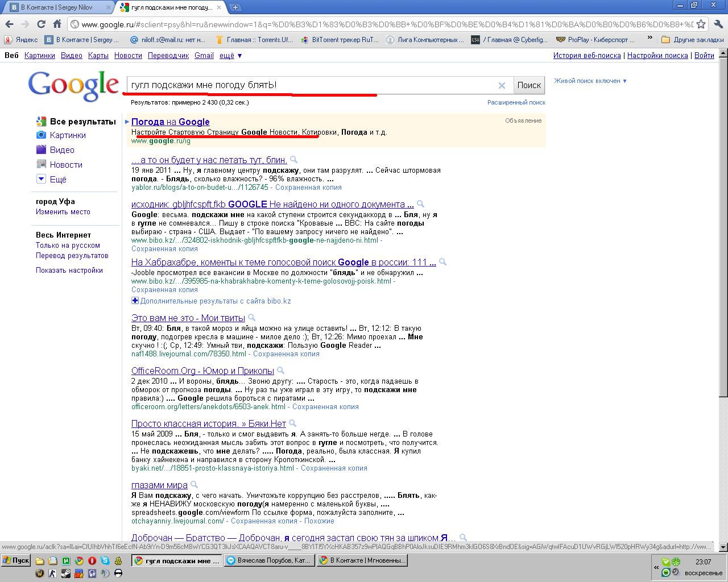Select 'Все результаты' in the left sidebar

tap(76, 122)
